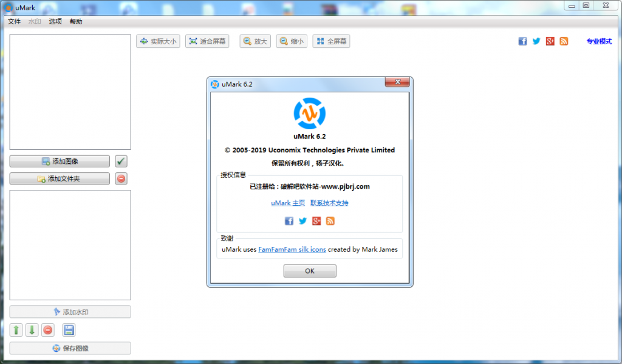Click Facebook icon in the About dialog
The height and width of the screenshot is (364, 622).
coord(289,221)
